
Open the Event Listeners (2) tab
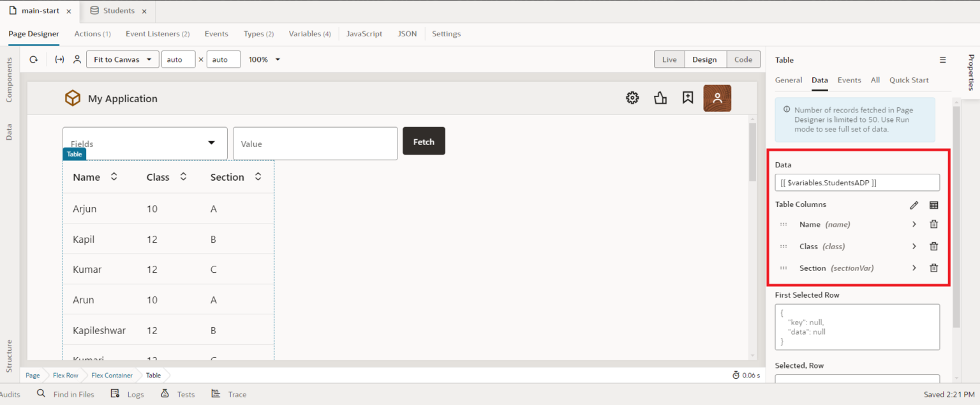click(157, 33)
